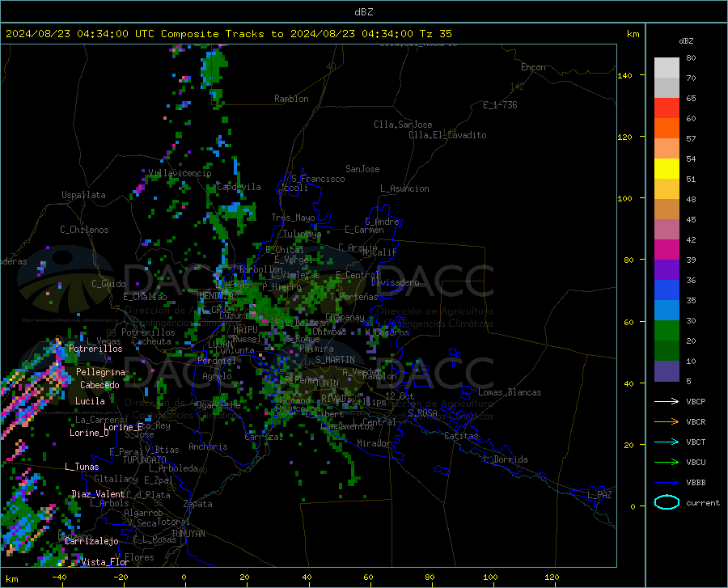This screenshot has width=728, height=588.
Task: Click the cyan VBCT arrow in legend
Action: 667,442
